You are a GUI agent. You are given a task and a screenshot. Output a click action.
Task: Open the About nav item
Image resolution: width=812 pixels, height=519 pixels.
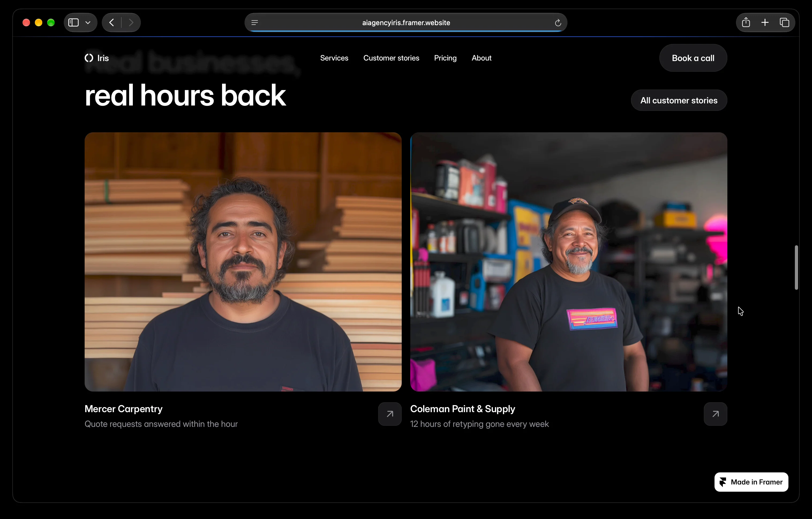click(481, 58)
